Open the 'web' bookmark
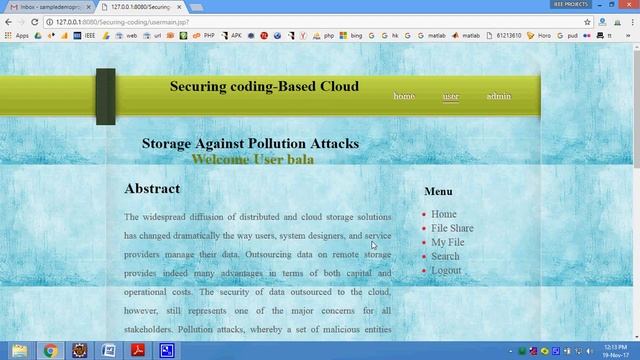The width and height of the screenshot is (640, 360). pyautogui.click(x=126, y=36)
